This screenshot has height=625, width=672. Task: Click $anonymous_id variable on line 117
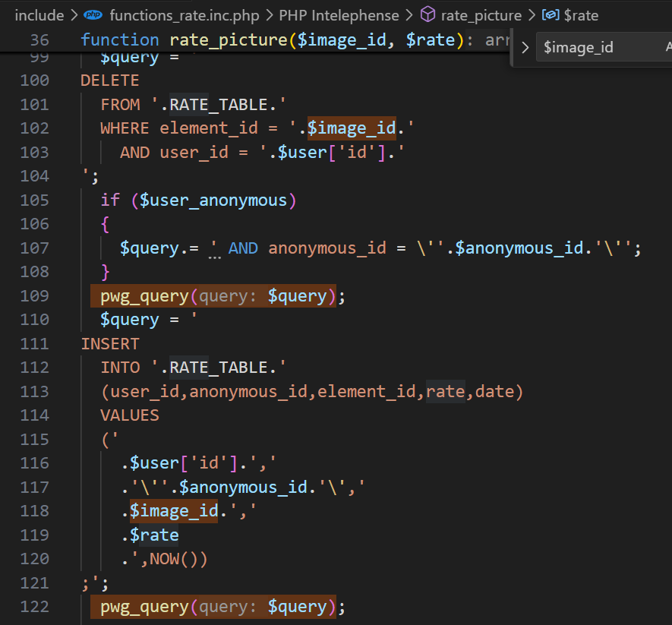point(243,488)
